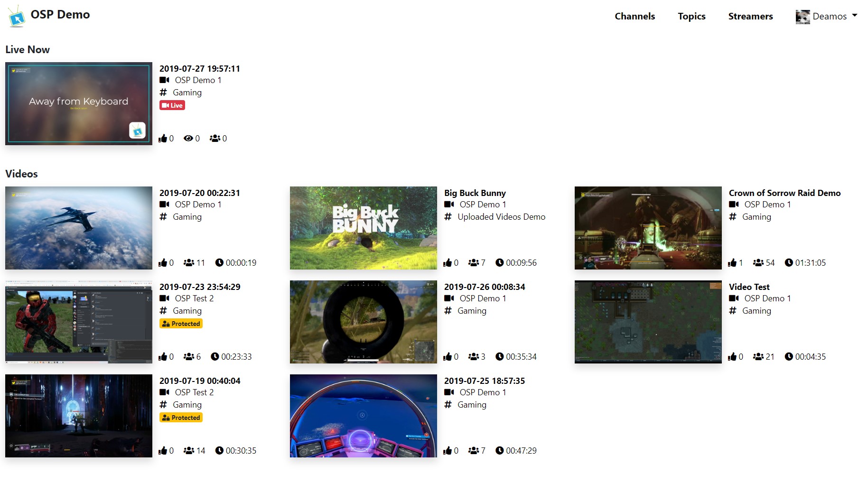Open the Streamers navigation item
This screenshot has width=868, height=493.
pos(750,16)
